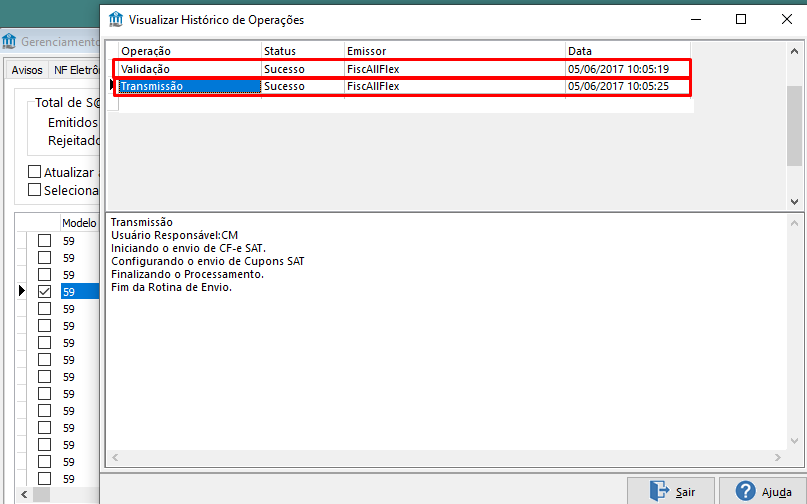The image size is (807, 504).
Task: Click 'Finalizando o Processamento.' log line
Action: [187, 274]
